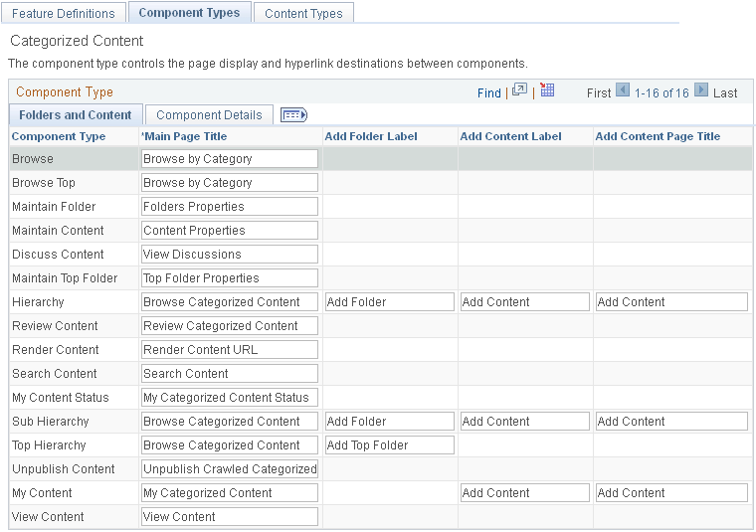Sort by Add Content Page Title header
This screenshot has width=756, height=532.
click(658, 136)
